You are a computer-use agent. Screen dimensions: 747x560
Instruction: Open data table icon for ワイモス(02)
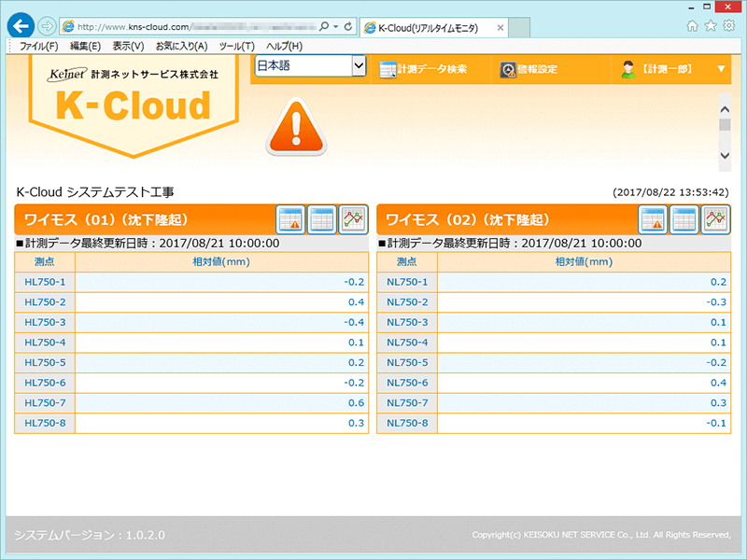coord(684,219)
